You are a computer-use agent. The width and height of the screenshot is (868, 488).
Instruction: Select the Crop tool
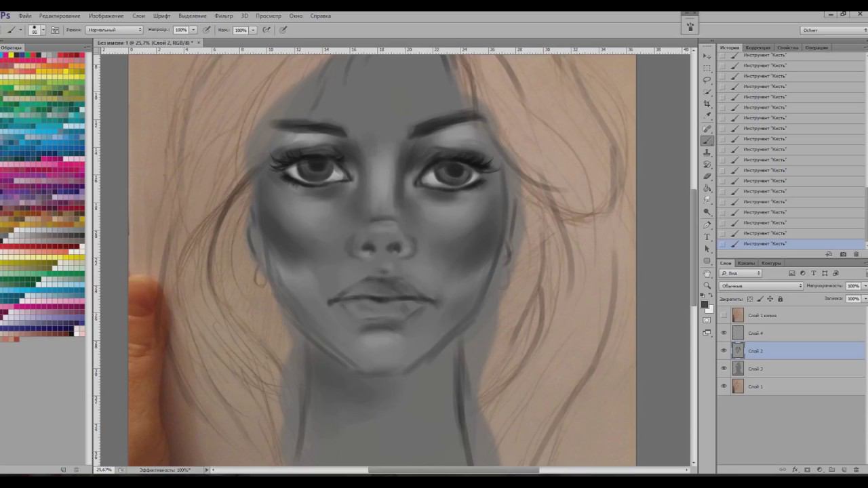point(707,104)
